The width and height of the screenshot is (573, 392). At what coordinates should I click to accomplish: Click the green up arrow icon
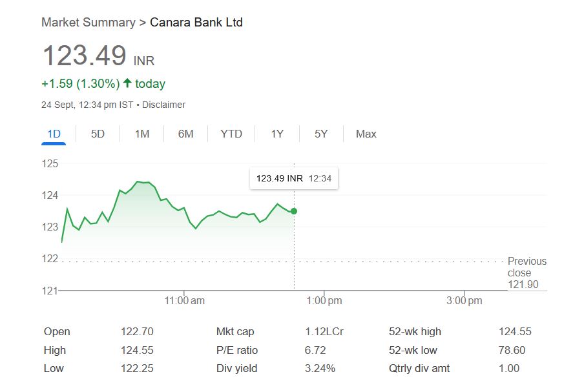[127, 83]
